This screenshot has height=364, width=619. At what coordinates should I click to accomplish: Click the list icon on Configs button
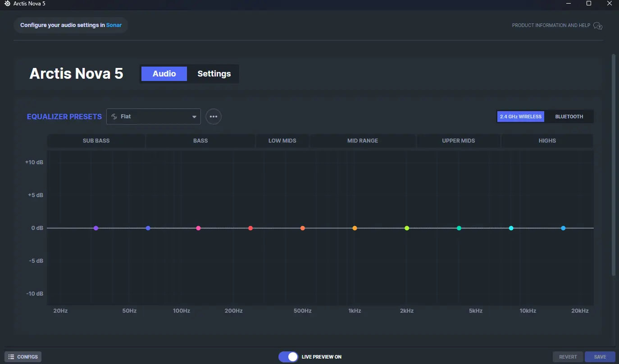11,357
